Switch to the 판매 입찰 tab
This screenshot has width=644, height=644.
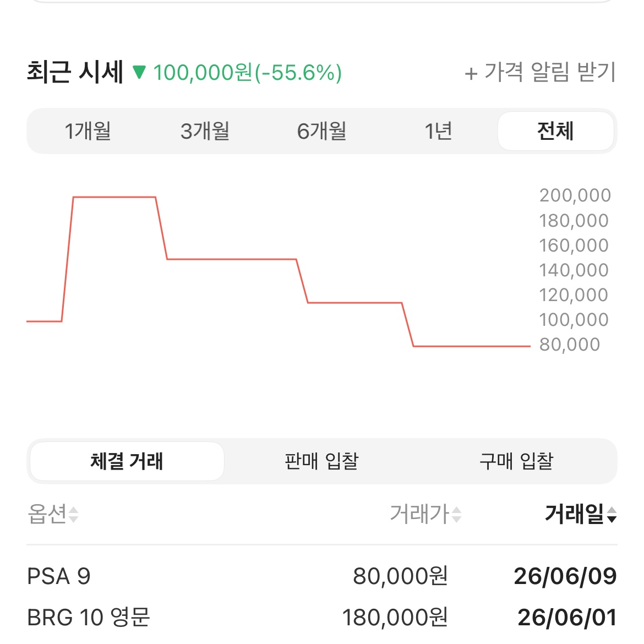pos(321,461)
